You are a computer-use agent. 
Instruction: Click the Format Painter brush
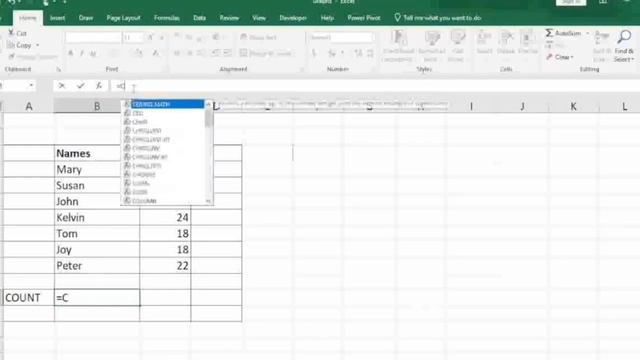(x=11, y=57)
